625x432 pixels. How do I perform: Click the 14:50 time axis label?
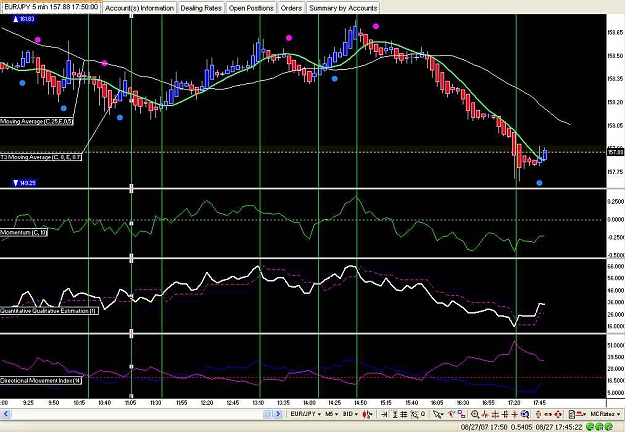[x=360, y=403]
